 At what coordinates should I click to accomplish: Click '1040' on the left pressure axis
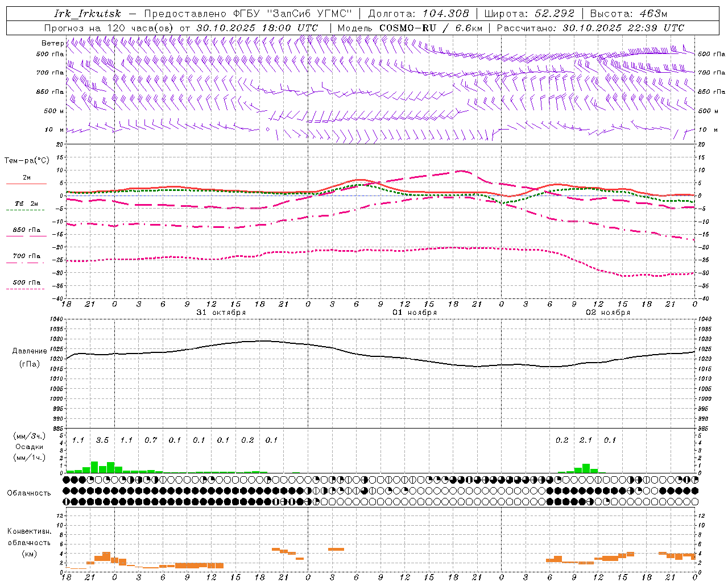(x=56, y=319)
